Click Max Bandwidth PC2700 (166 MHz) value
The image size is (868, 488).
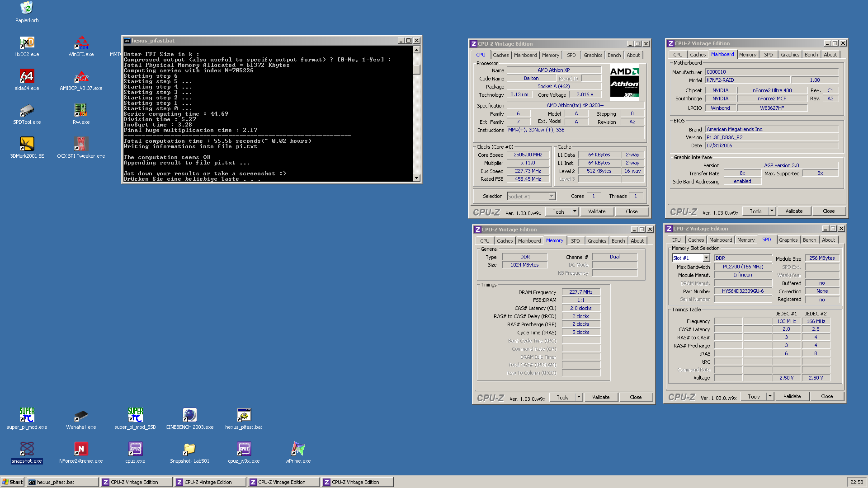tap(743, 267)
